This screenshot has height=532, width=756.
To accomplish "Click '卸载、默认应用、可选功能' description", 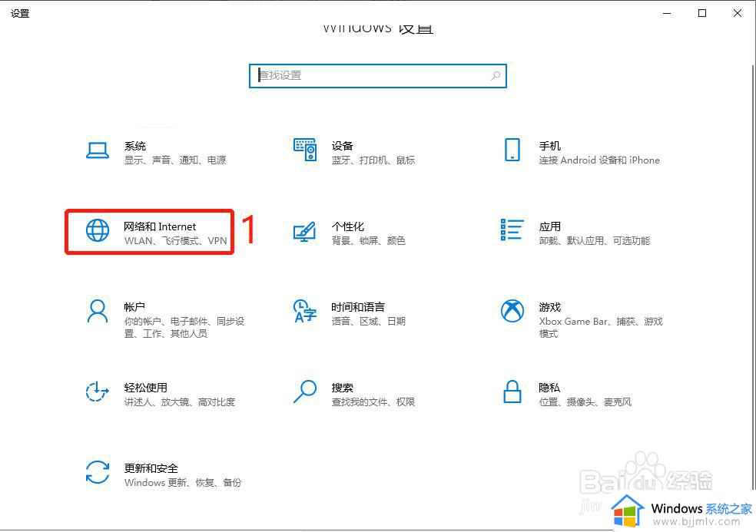I will tap(595, 241).
